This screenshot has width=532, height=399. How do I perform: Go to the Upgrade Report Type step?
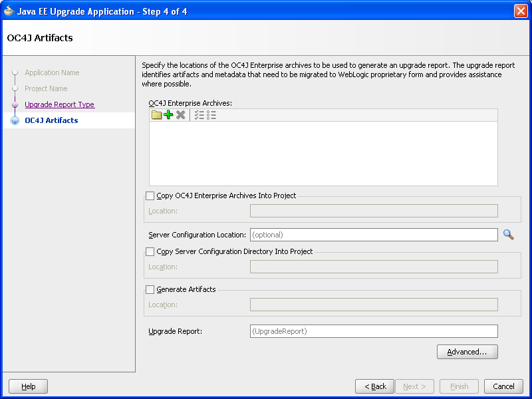coord(60,104)
